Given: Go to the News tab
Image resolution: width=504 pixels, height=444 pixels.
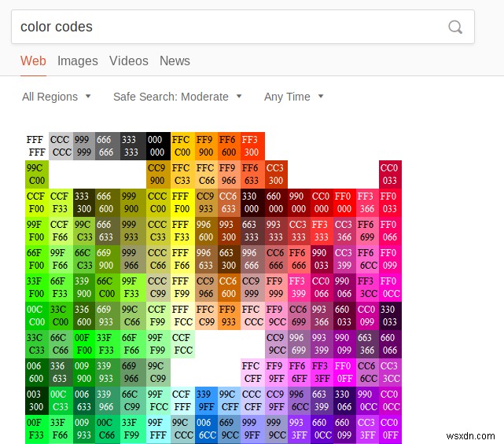Looking at the screenshot, I should [175, 61].
